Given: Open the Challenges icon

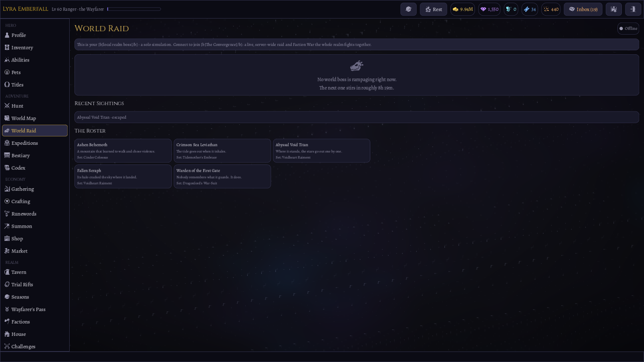Looking at the screenshot, I should pyautogui.click(x=7, y=346).
